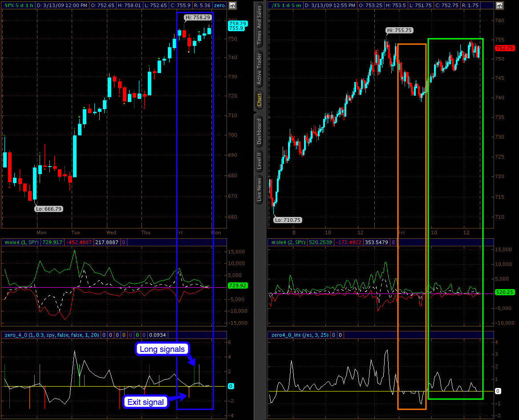
Task: Click the zero4_0_lite study label
Action: pos(299,334)
